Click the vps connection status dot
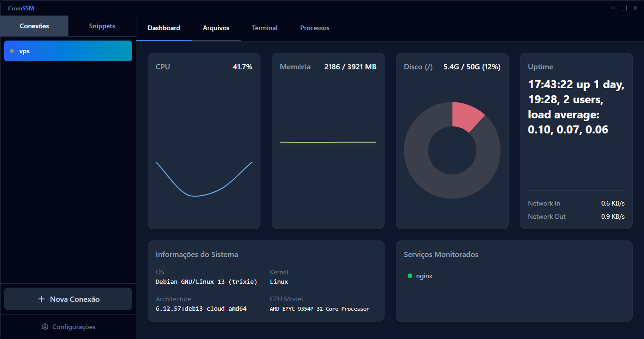This screenshot has width=644, height=339. coord(12,51)
